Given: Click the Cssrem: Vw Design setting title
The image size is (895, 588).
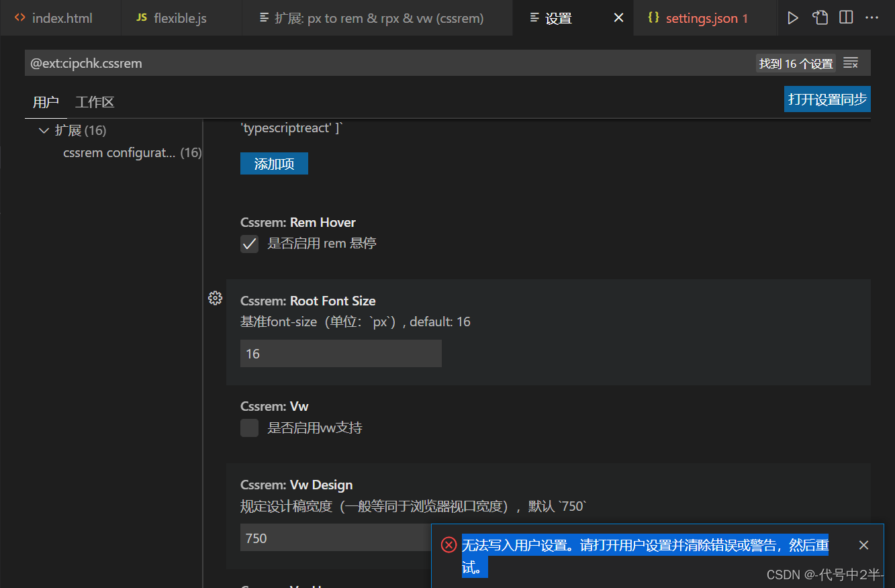Looking at the screenshot, I should (x=296, y=485).
